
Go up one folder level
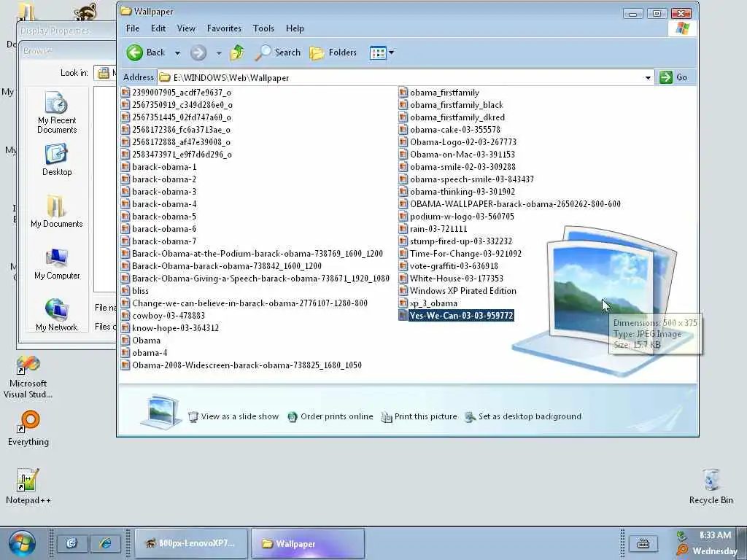coord(237,52)
